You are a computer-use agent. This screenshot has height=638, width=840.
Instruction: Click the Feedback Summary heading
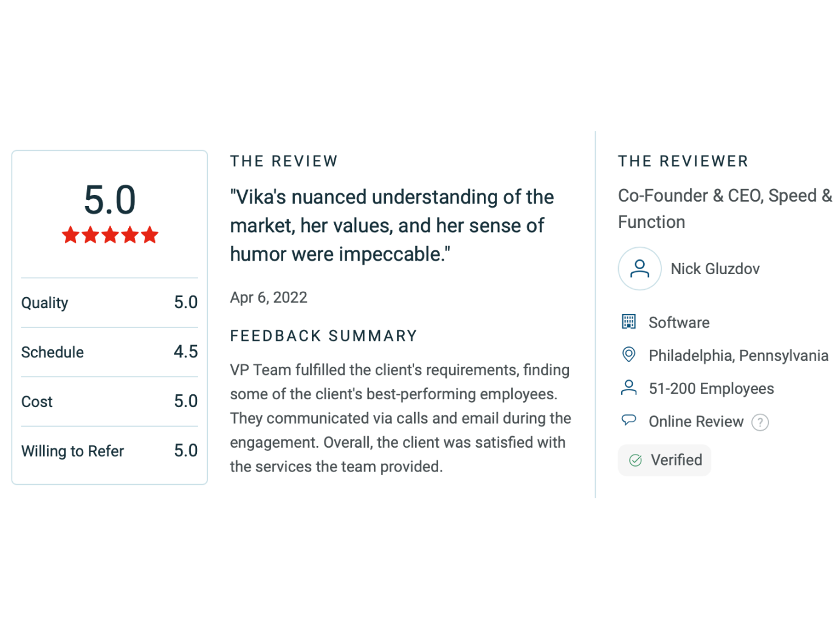click(x=323, y=336)
